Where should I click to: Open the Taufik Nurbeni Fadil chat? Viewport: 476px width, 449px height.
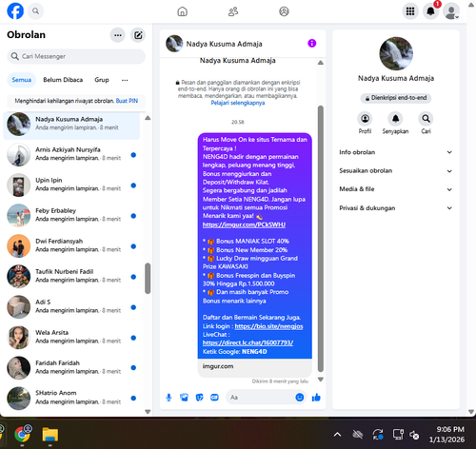(x=71, y=276)
